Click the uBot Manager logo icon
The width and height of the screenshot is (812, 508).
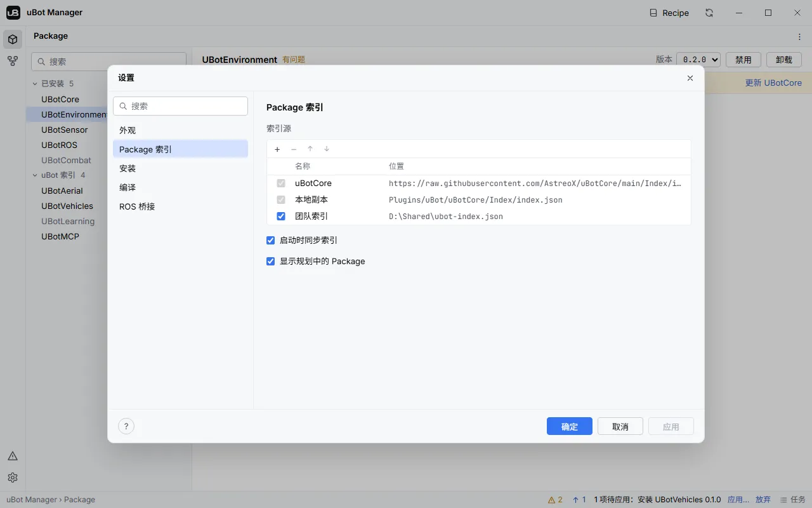tap(13, 13)
